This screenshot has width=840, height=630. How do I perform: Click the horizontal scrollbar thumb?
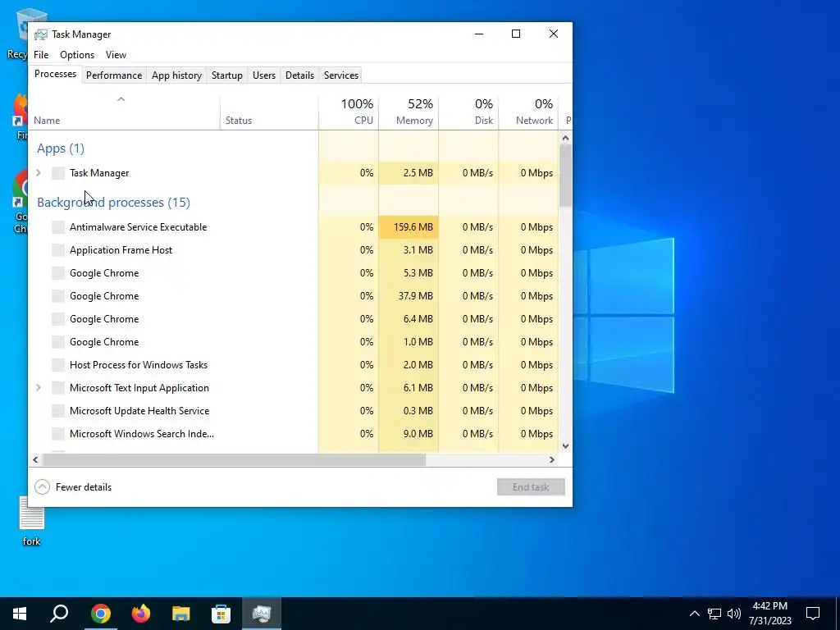(x=234, y=459)
